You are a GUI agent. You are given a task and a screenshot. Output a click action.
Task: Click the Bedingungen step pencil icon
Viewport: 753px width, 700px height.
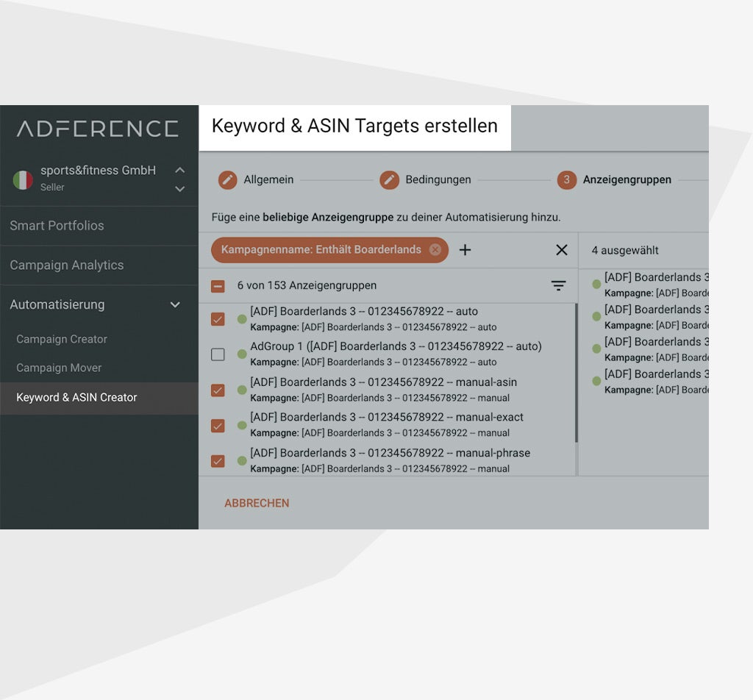click(x=390, y=180)
